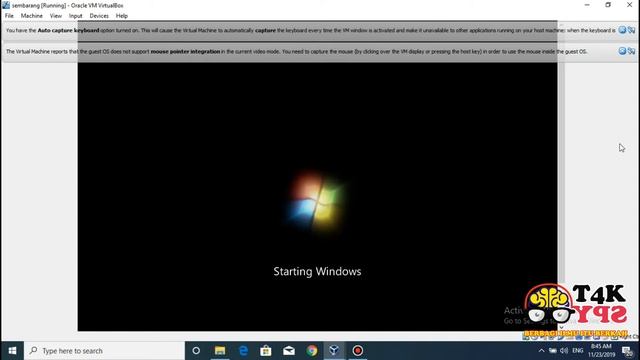Restore down the VirtualBox window
640x360 pixels.
coord(608,5)
